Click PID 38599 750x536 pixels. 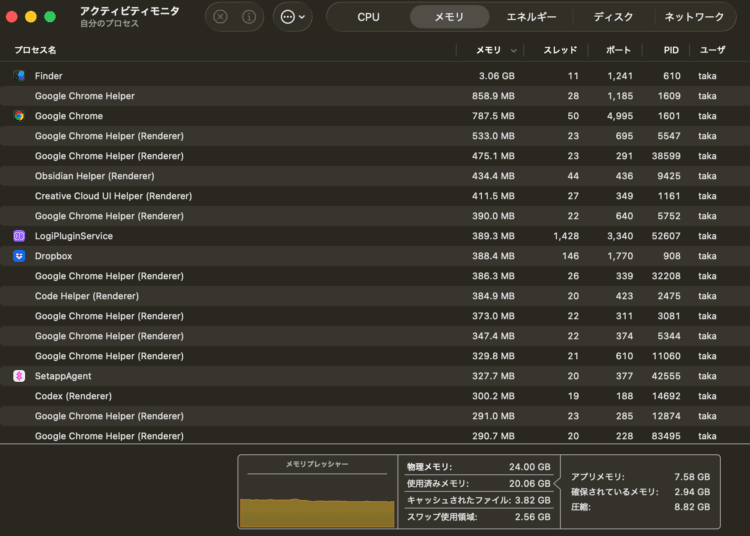(x=666, y=156)
